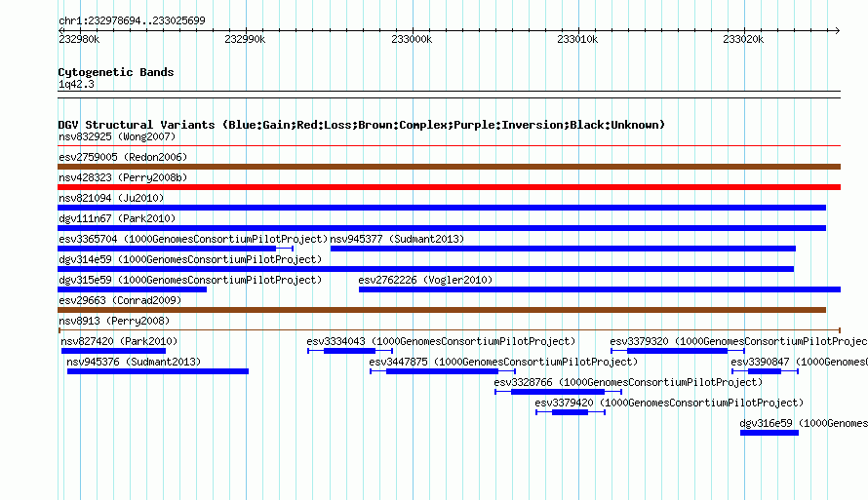868x500 pixels.
Task: Click the blue nsv945376 variant bar
Action: click(158, 371)
